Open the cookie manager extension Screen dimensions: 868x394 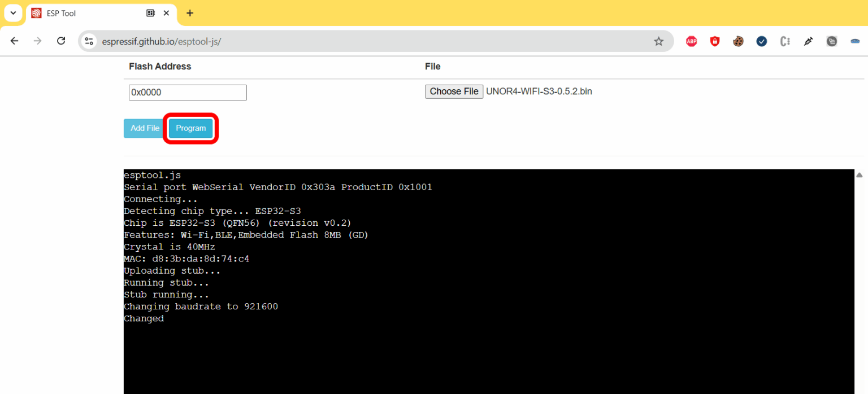tap(738, 41)
